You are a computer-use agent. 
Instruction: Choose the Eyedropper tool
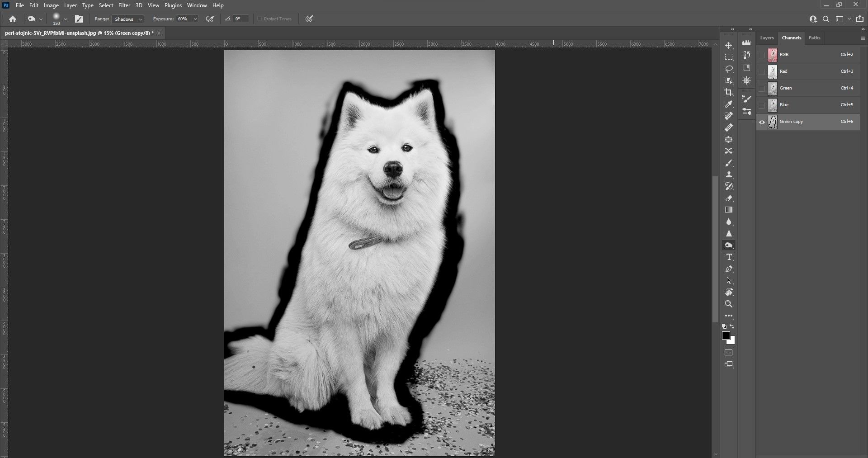point(728,104)
